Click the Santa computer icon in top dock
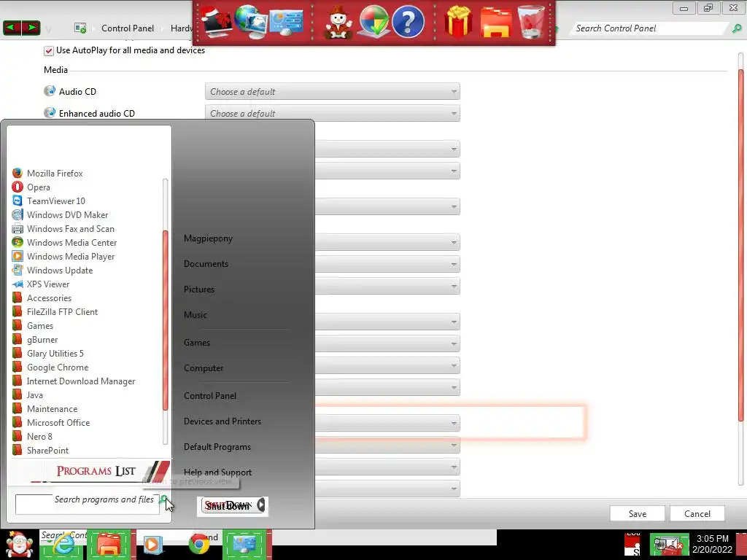Screen dimensions: 747x560 [x=216, y=22]
